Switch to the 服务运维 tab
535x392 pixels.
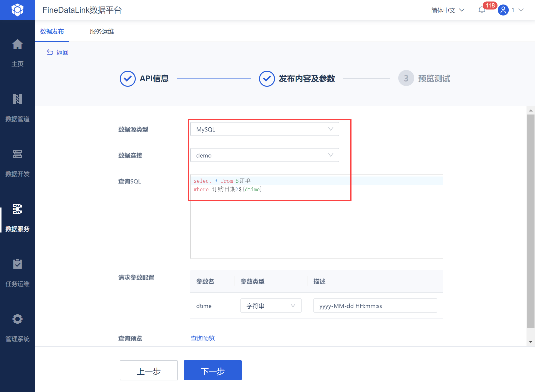102,31
